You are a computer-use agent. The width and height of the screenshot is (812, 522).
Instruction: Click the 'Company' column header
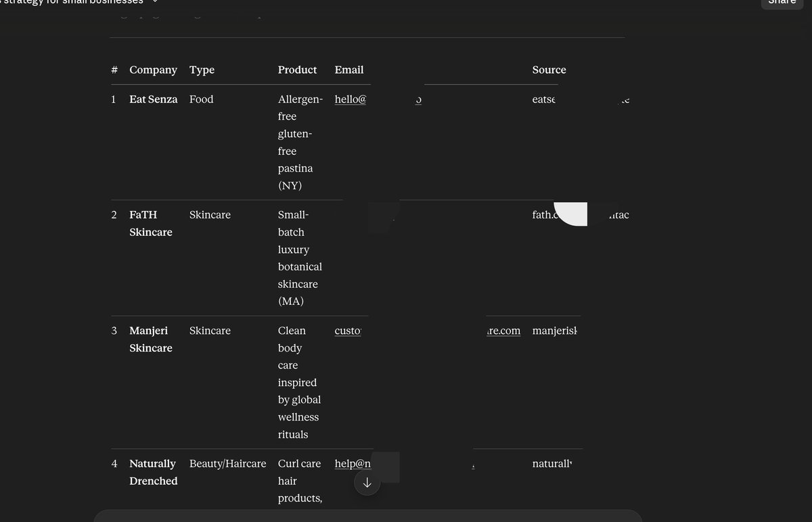[153, 70]
